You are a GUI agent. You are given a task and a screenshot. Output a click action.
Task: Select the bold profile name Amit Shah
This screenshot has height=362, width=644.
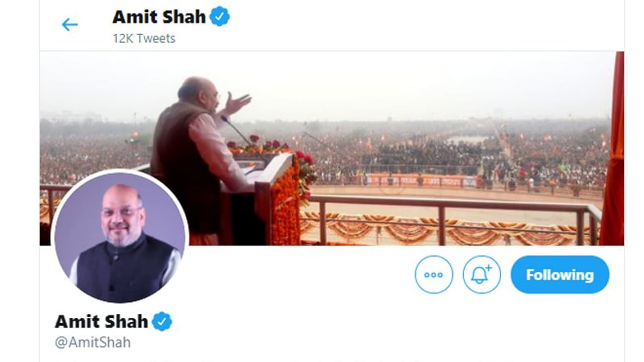tap(101, 321)
